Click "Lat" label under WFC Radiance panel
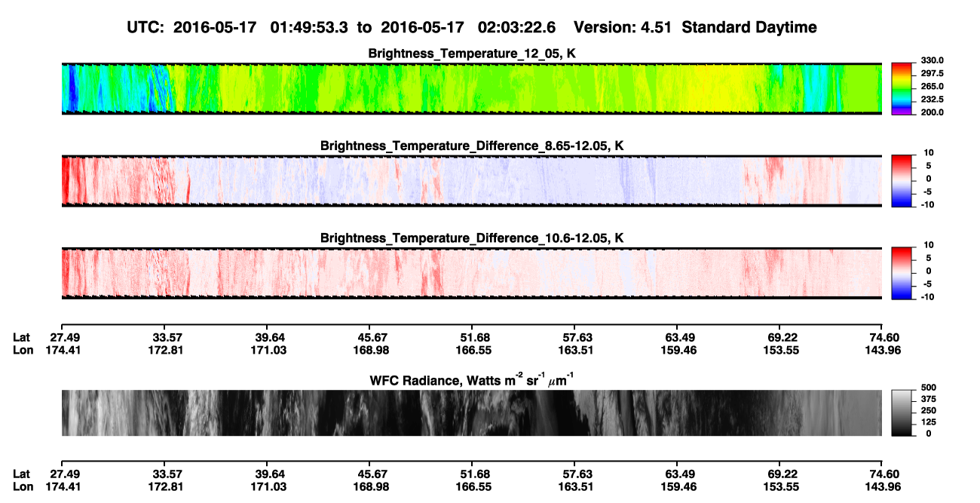This screenshot has height=503, width=980. tap(22, 474)
